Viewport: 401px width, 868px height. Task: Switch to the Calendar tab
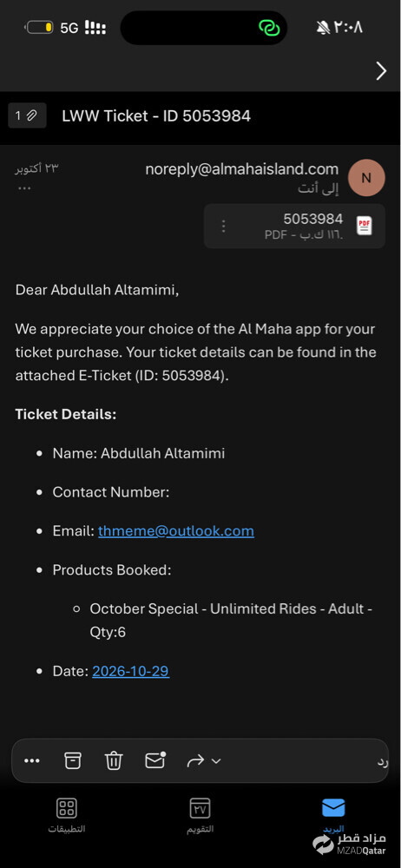pos(200,815)
